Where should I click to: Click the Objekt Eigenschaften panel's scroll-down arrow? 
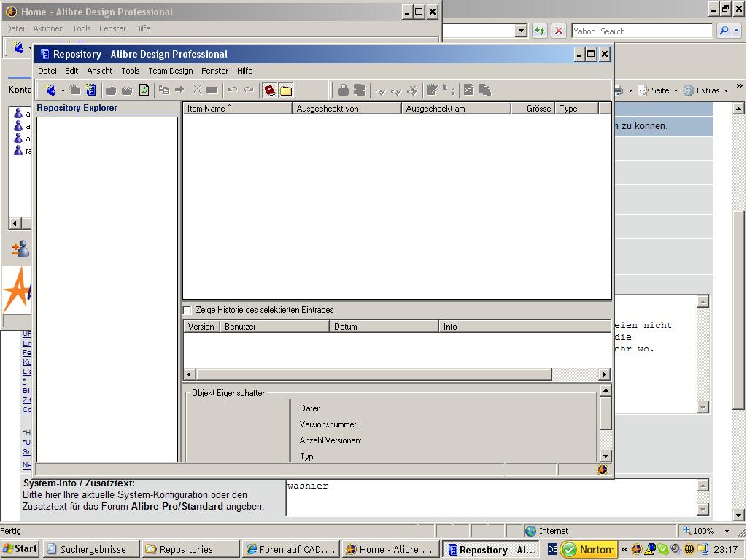(605, 456)
